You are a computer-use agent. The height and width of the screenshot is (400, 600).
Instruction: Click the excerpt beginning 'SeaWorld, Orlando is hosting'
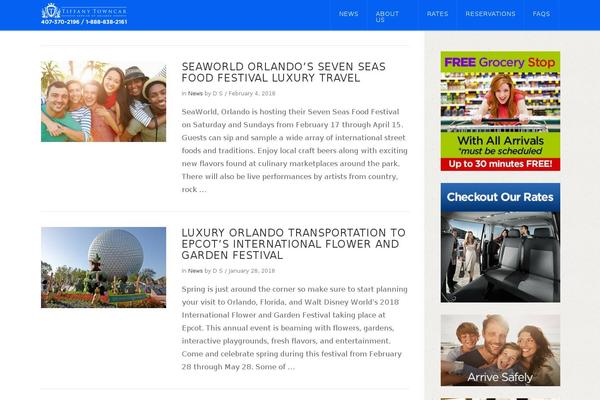coord(294,150)
